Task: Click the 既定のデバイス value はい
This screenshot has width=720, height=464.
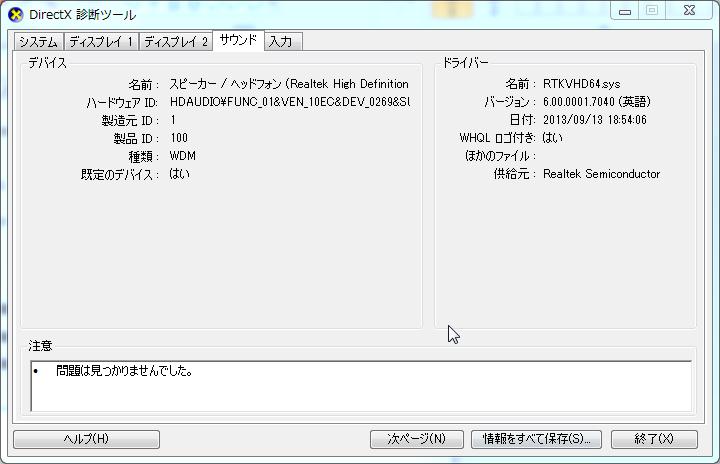Action: [179, 174]
